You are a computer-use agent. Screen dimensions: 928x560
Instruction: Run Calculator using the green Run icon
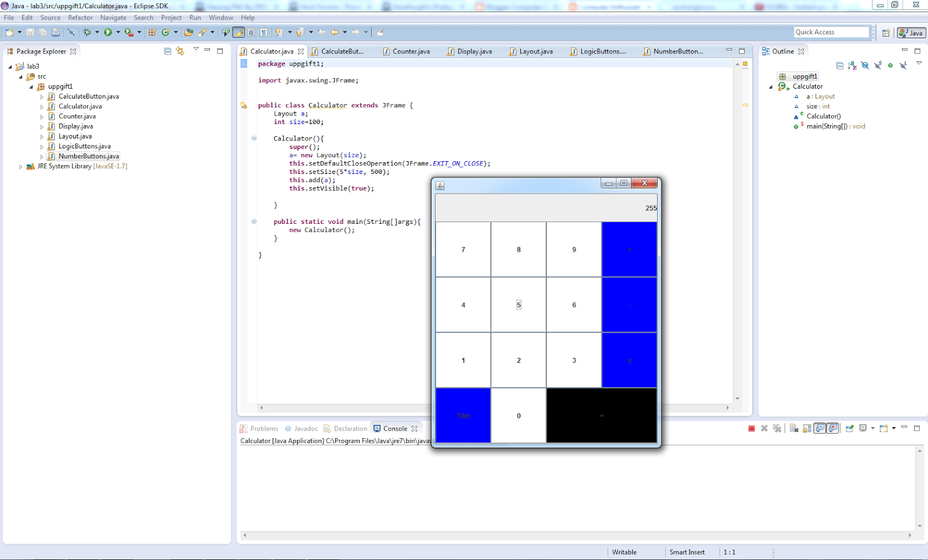(x=108, y=32)
